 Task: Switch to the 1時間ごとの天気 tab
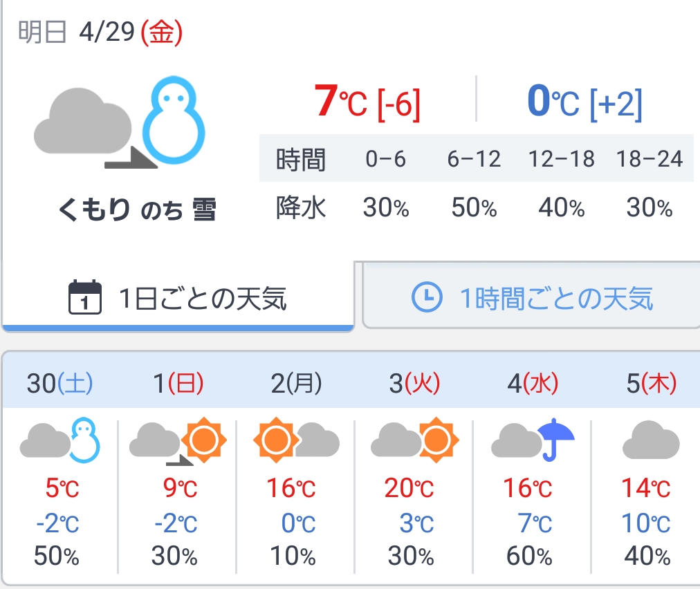[533, 298]
